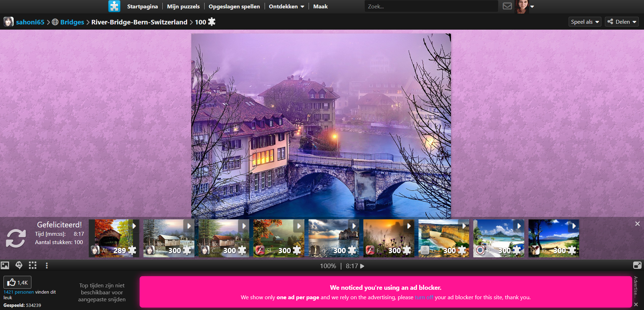Click the Zoek search field

(431, 6)
